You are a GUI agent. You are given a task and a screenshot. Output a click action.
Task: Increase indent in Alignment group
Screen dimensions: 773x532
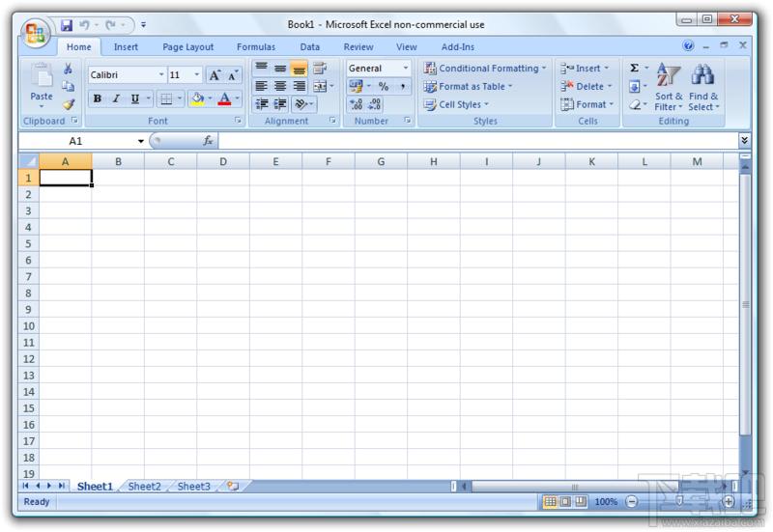tap(280, 104)
